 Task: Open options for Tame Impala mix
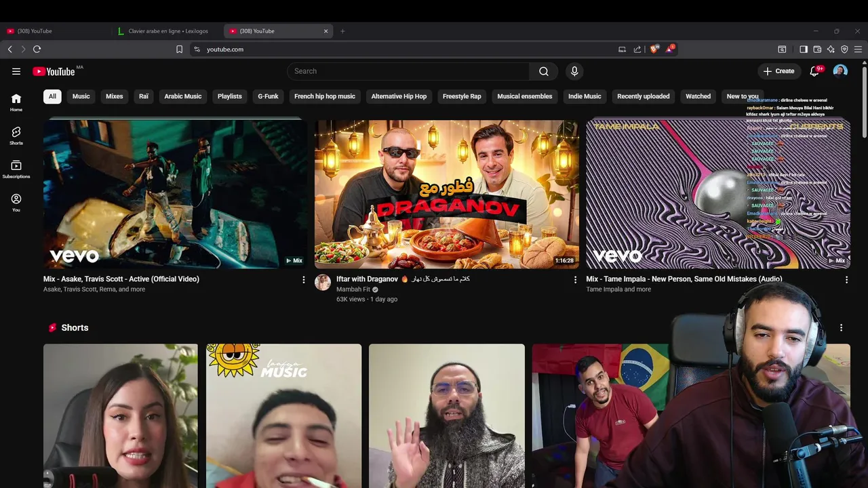point(846,279)
